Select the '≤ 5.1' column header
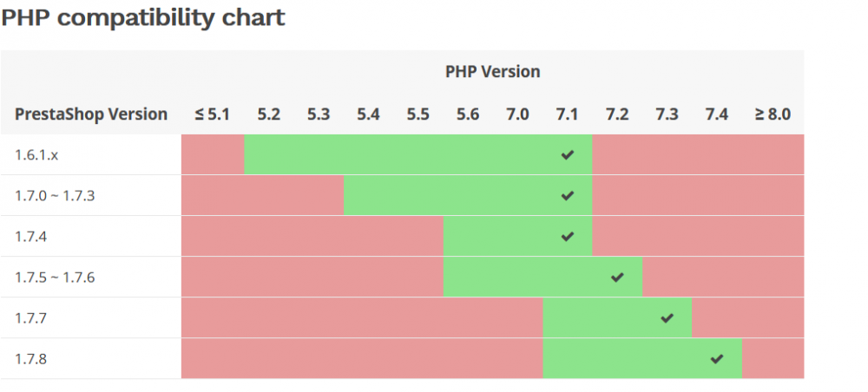 click(213, 114)
